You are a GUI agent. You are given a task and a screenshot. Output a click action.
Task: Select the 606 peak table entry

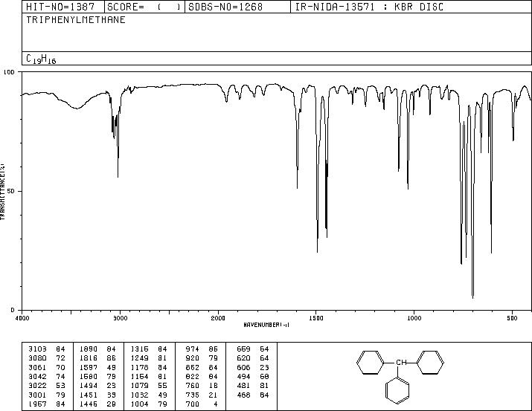(x=253, y=367)
